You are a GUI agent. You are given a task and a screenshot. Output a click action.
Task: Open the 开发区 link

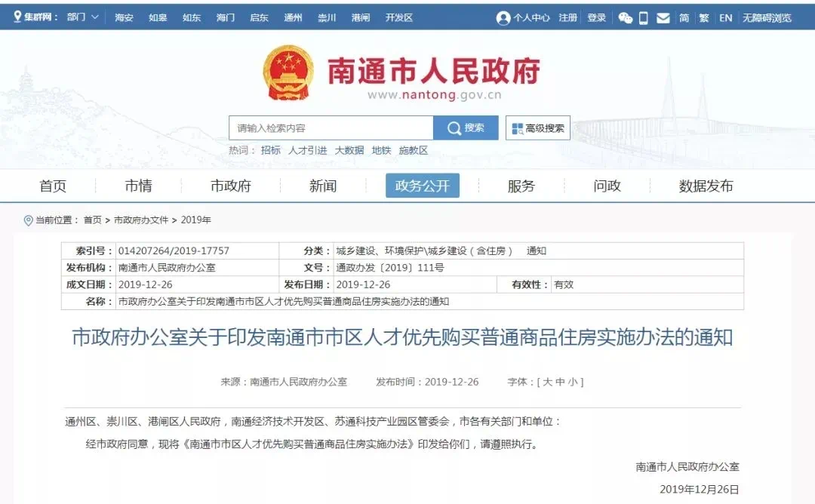click(x=398, y=17)
